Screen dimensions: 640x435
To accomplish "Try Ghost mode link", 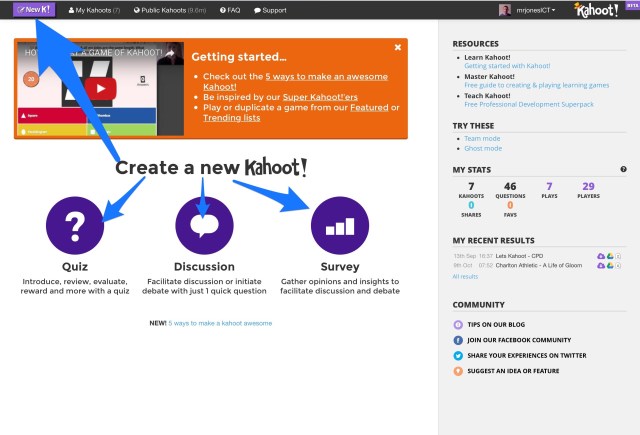I will tap(483, 148).
